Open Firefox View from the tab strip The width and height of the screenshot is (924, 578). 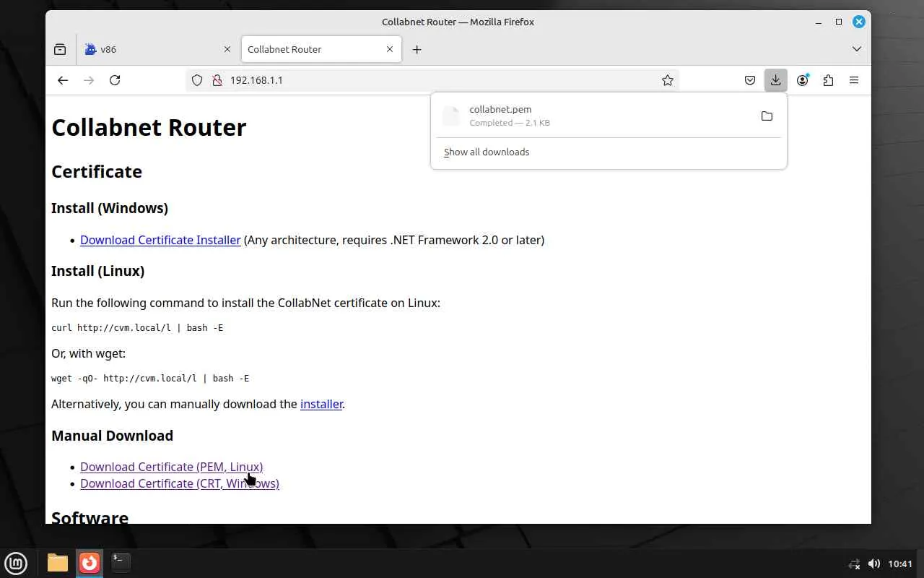coord(60,49)
